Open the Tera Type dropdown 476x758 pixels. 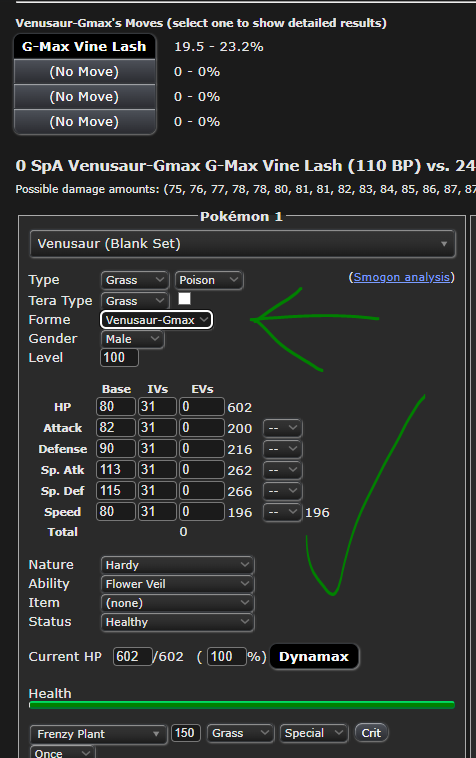[134, 301]
